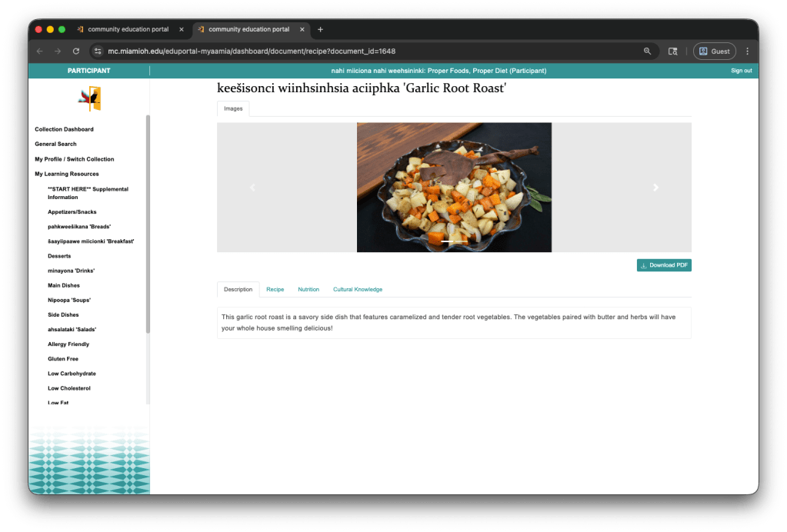This screenshot has width=787, height=532.
Task: Switch to the Cultural Knowledge tab
Action: point(357,289)
